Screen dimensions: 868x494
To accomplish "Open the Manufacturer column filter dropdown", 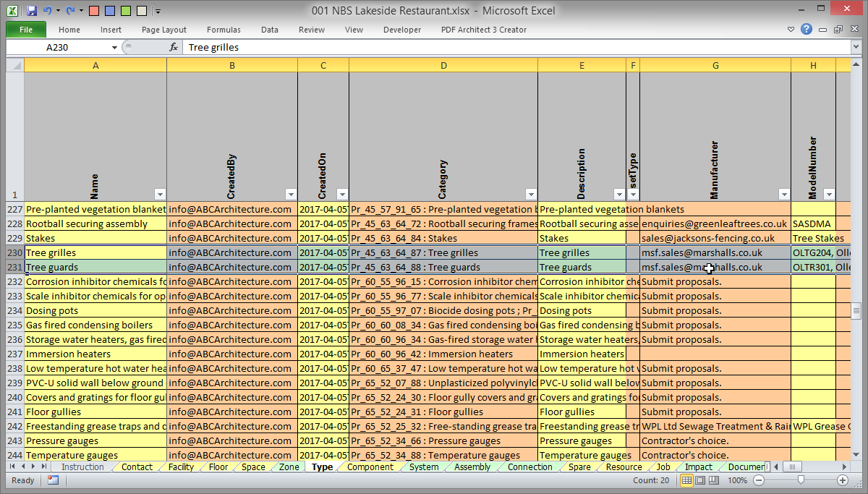I will coord(783,194).
